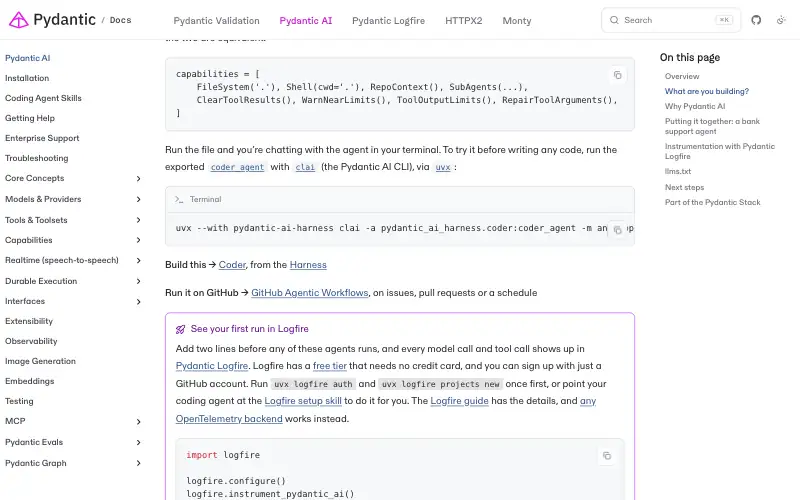The height and width of the screenshot is (500, 800).
Task: Open the Logfire setup skill link
Action: click(303, 401)
